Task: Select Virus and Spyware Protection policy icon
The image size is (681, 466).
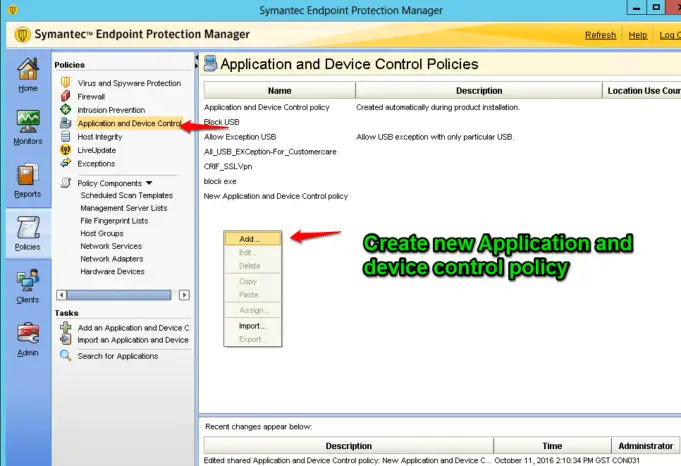Action: click(67, 83)
